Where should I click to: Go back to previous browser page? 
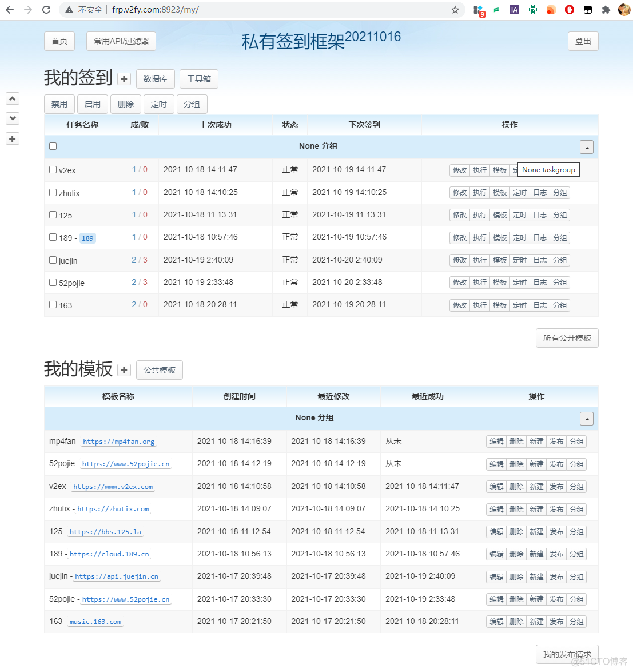point(9,9)
